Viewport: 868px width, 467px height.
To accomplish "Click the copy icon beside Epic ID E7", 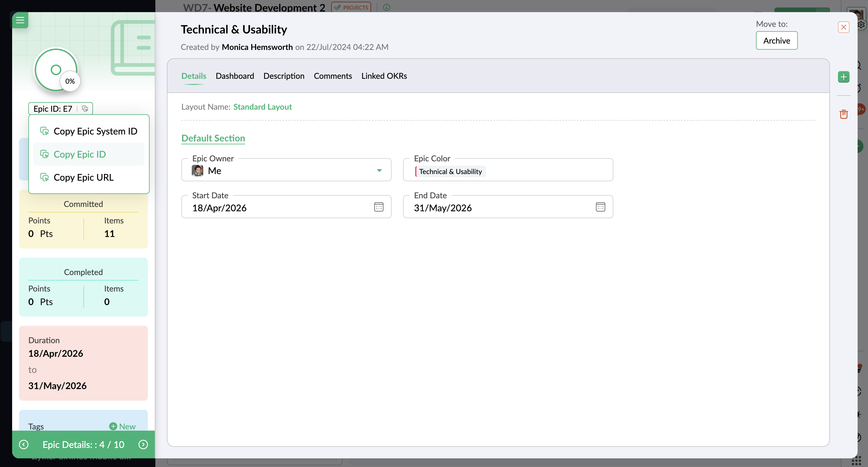I will click(x=85, y=109).
